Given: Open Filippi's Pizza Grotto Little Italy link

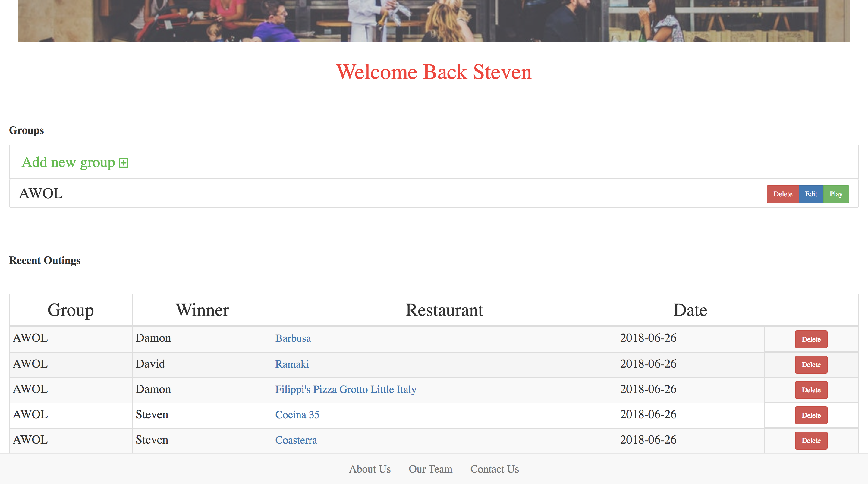Looking at the screenshot, I should point(345,389).
